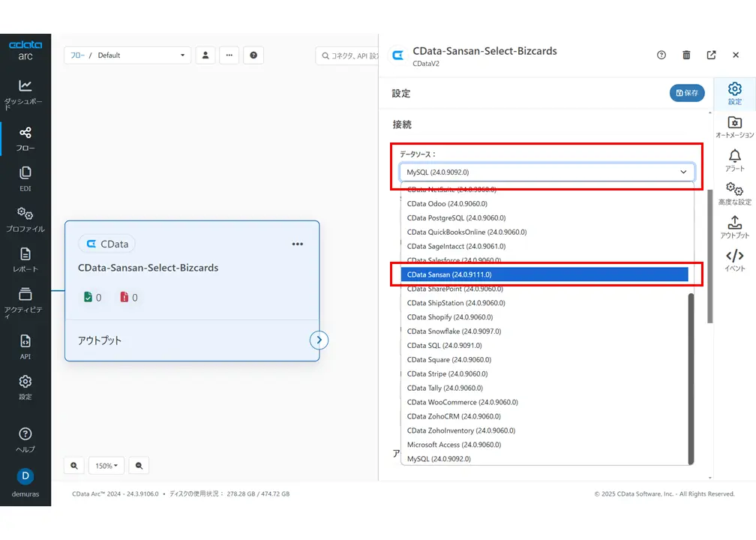This screenshot has width=756, height=540.
Task: Open the three-dot flow options menu
Action: click(229, 55)
